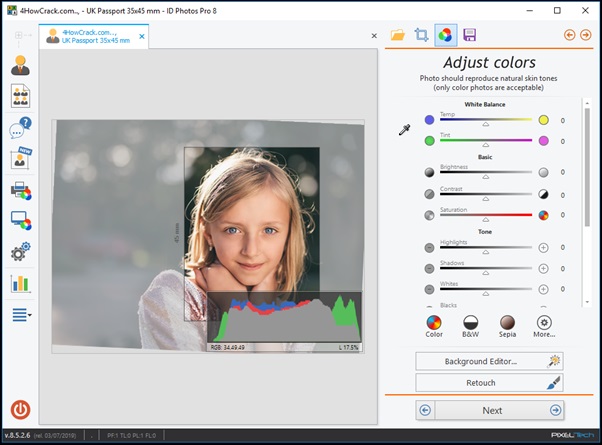This screenshot has width=602, height=445.
Task: Open the NEW photo feature icon
Action: 20,158
